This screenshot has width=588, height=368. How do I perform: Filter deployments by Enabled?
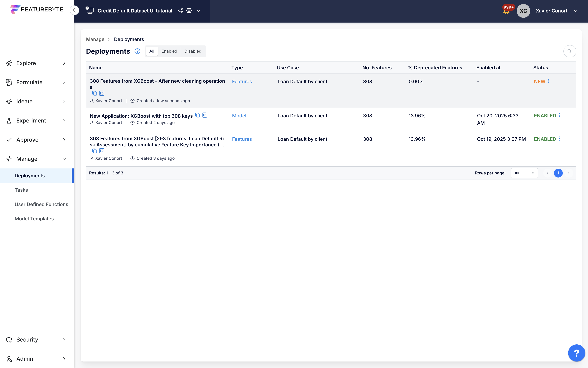tap(169, 51)
